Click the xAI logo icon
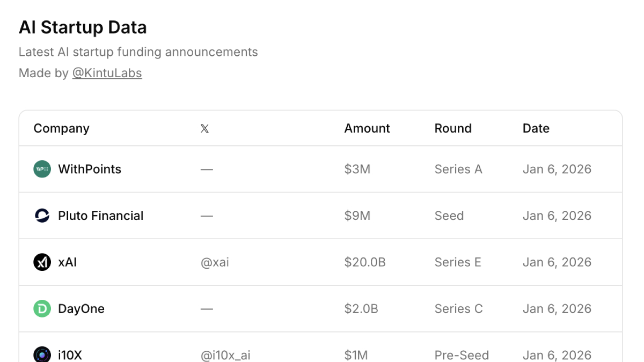The width and height of the screenshot is (644, 362). (x=42, y=262)
